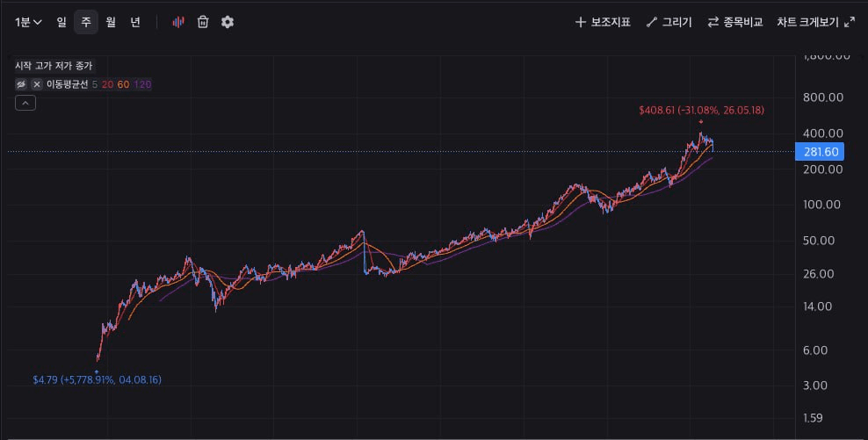Expand chart with 차트 크게보기

pos(816,22)
